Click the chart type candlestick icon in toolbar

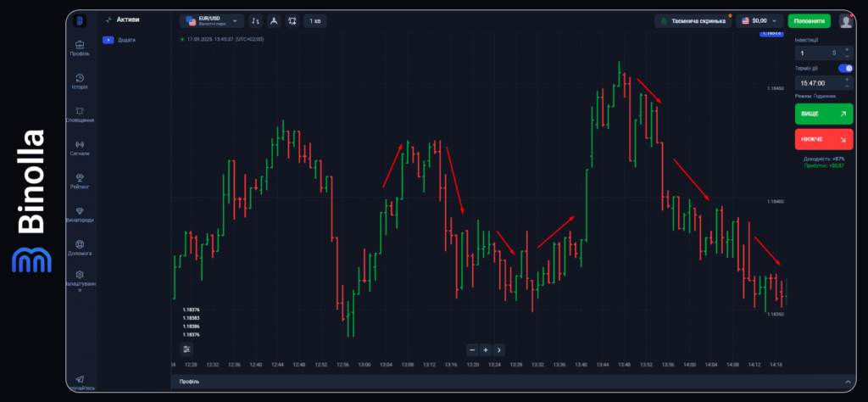pos(256,20)
